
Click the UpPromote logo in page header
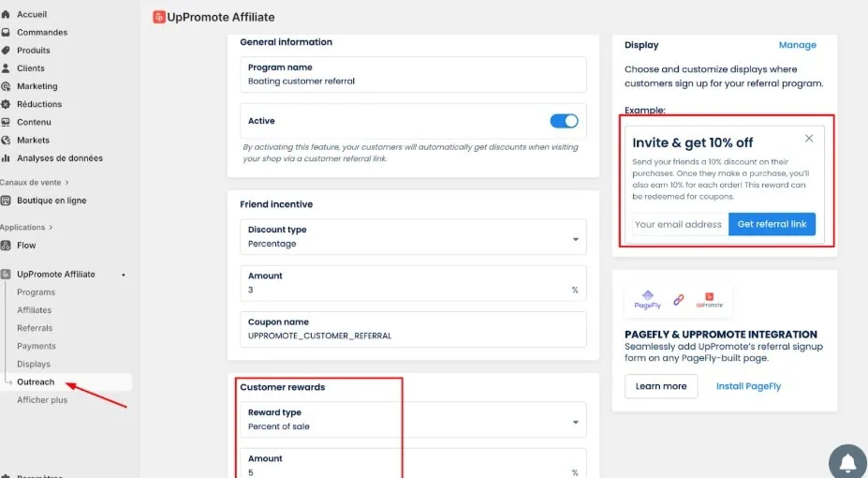click(159, 17)
